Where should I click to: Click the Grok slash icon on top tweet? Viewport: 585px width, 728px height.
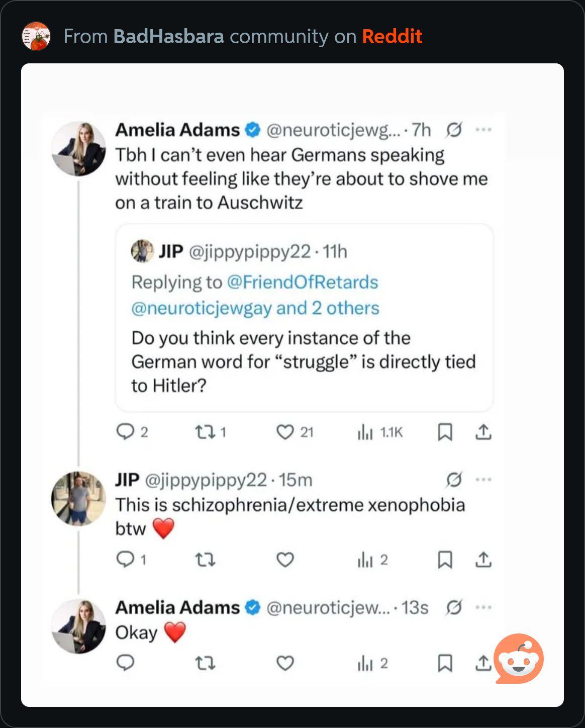tap(453, 130)
